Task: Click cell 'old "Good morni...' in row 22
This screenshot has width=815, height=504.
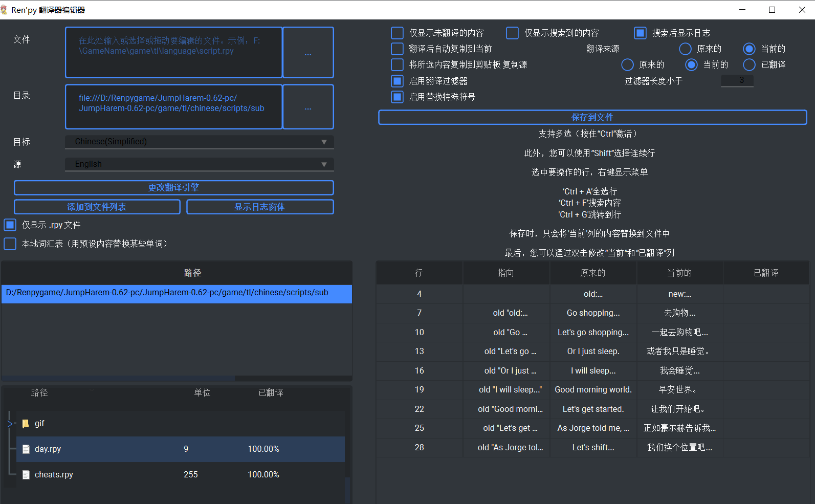Action: click(x=506, y=409)
